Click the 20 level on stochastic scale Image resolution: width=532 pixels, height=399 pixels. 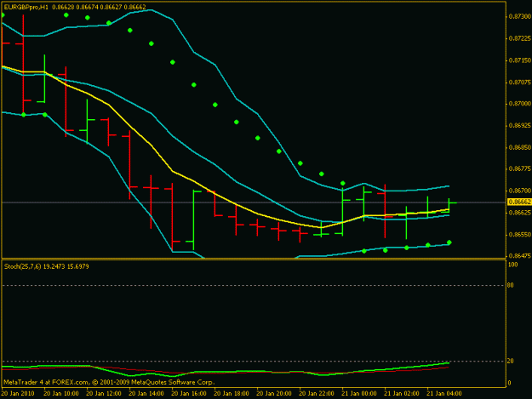click(511, 362)
